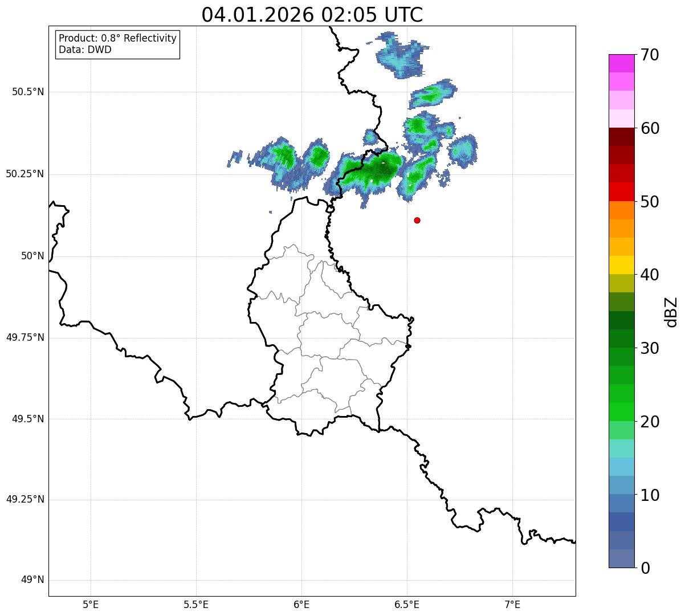The width and height of the screenshot is (685, 616).
Task: Click the colorbar '60' tick label
Action: (650, 128)
